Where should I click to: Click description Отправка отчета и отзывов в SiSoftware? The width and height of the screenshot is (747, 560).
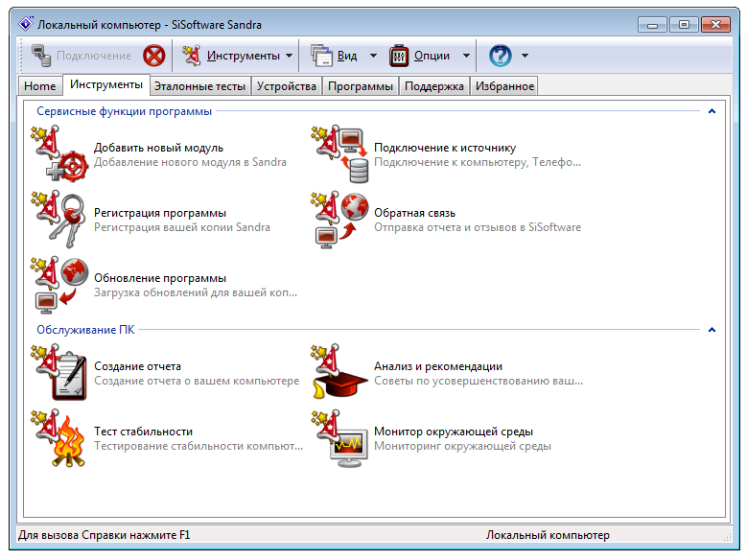coord(478,227)
